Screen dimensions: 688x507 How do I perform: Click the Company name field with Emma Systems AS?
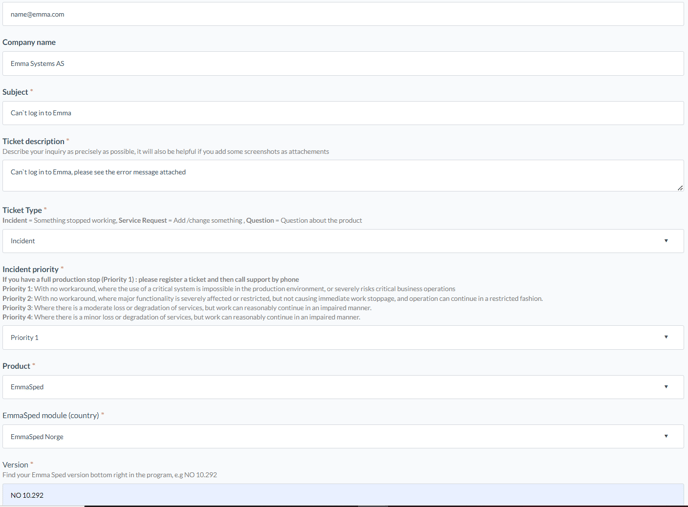(x=343, y=63)
